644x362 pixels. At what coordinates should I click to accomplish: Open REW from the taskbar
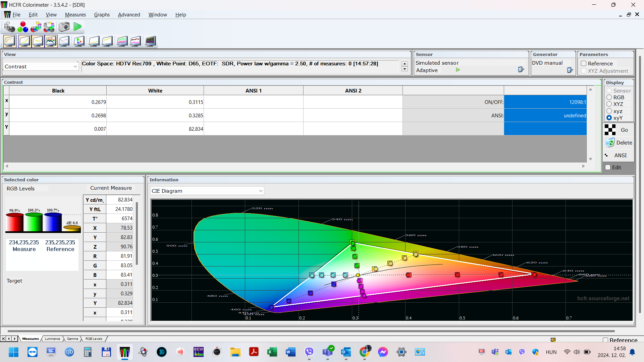[199, 352]
